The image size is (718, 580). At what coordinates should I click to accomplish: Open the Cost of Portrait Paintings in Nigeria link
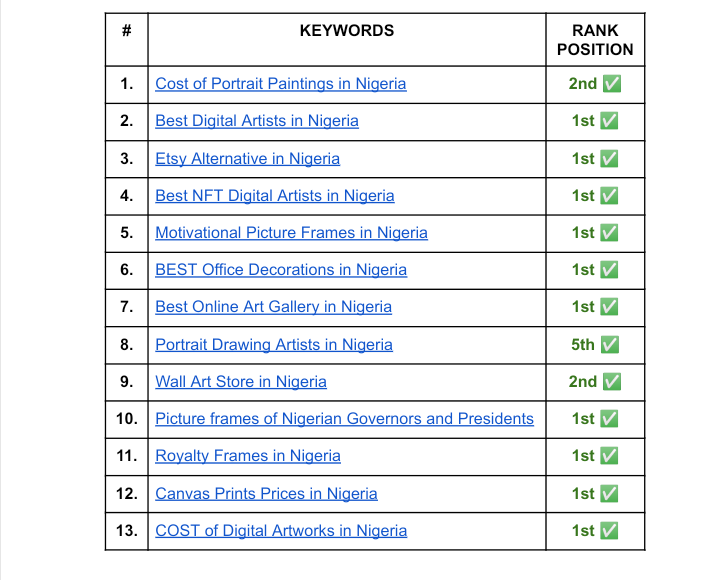point(280,84)
